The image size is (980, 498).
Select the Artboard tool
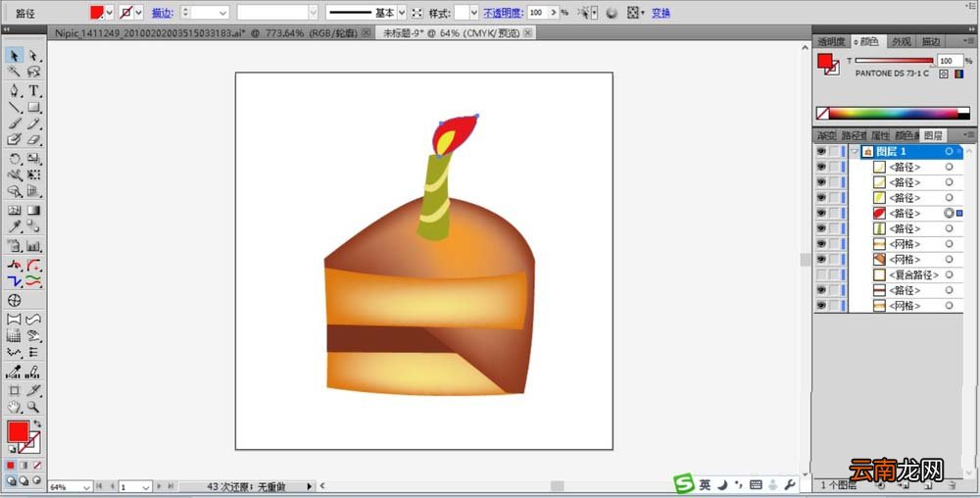tap(15, 391)
